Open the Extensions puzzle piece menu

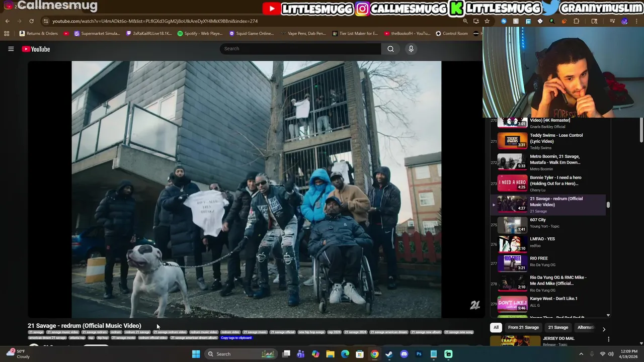point(576,21)
